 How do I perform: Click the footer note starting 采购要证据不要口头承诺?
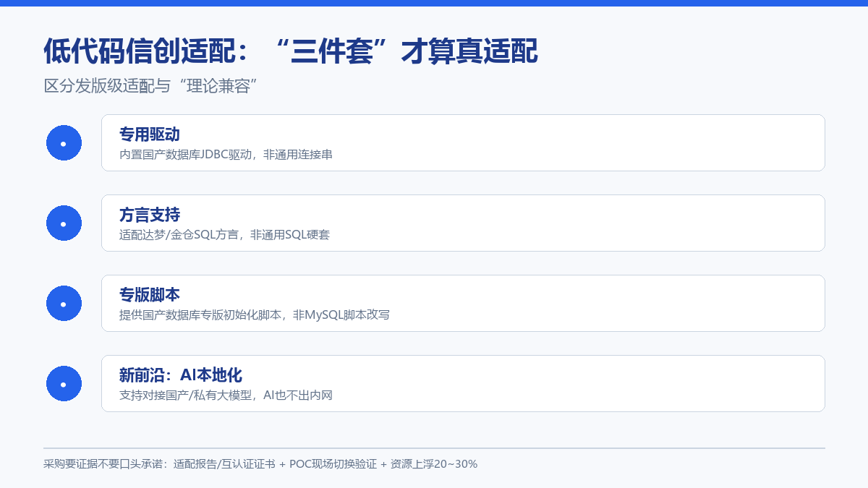tap(260, 464)
